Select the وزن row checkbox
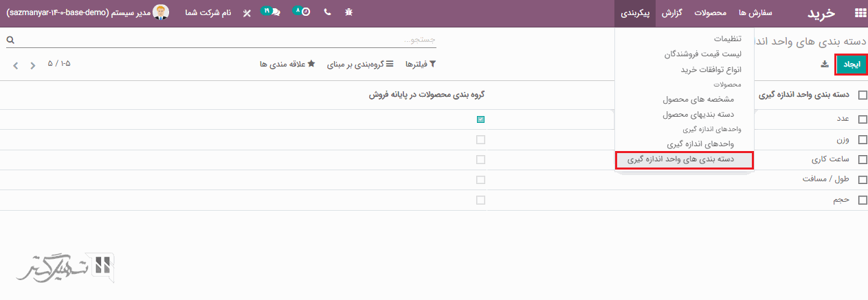The image size is (868, 300). [x=863, y=139]
